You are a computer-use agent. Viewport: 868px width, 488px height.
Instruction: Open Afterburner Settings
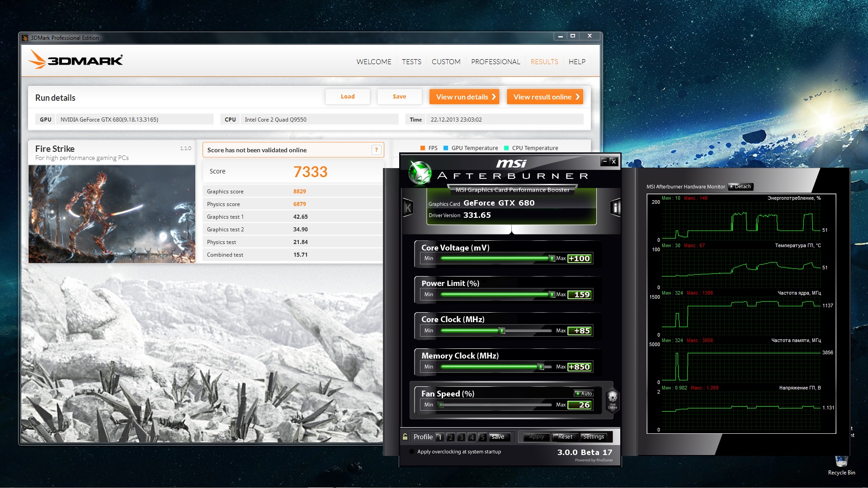tap(593, 437)
